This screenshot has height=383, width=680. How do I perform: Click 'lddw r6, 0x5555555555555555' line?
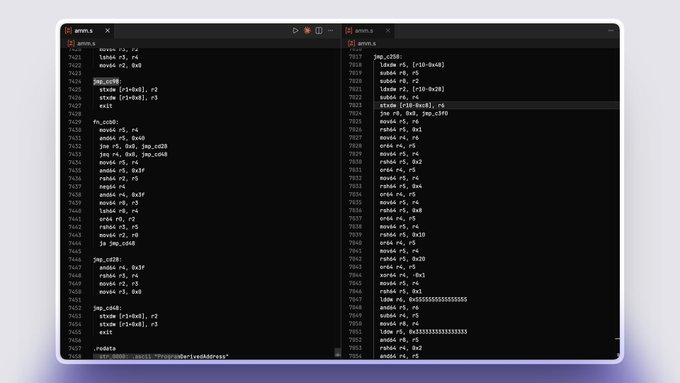pyautogui.click(x=423, y=300)
